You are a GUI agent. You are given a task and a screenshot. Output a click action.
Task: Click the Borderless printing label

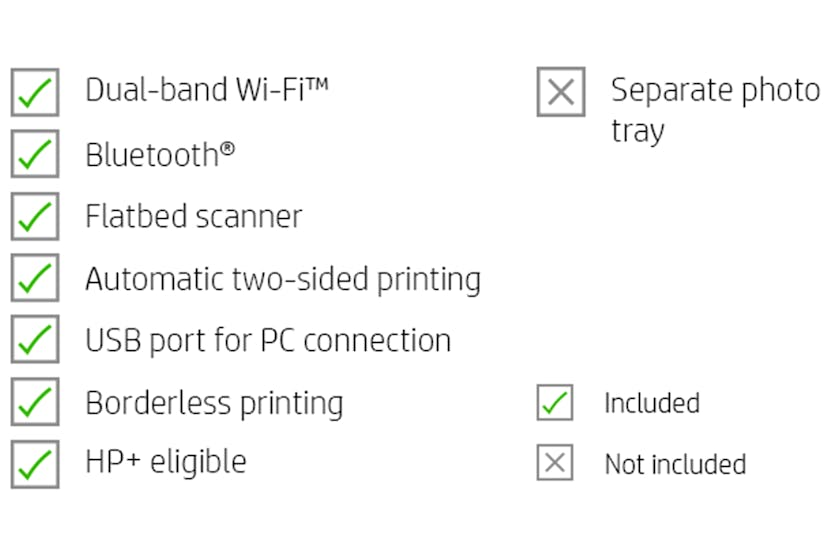pos(213,403)
